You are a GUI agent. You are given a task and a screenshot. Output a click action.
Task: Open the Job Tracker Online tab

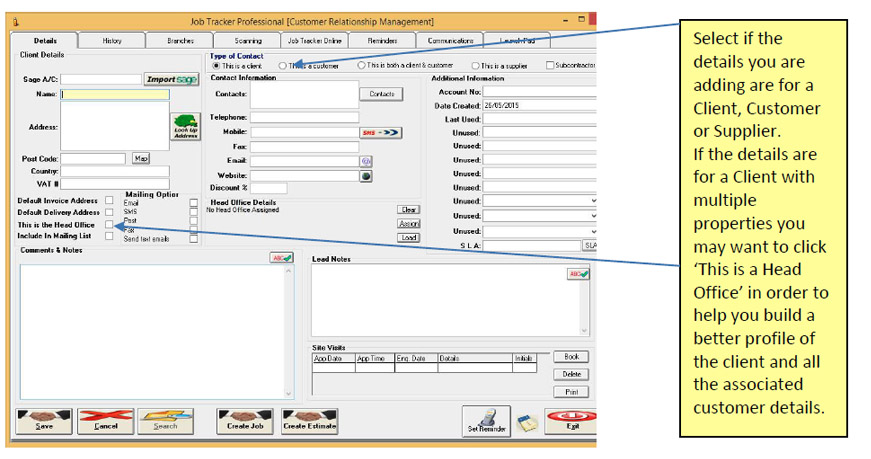tap(314, 41)
